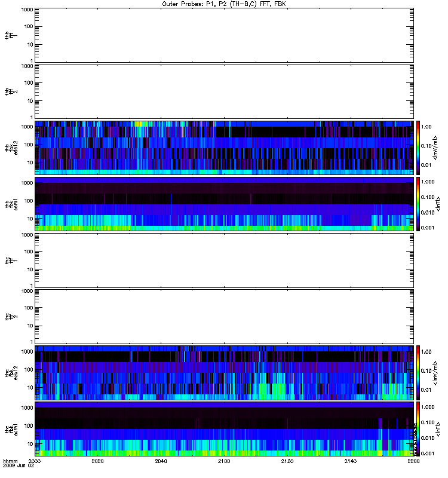This screenshot has width=448, height=478.
Task: Click the '<|mV/m|>' unit label of thb edc12
Action: [435, 148]
